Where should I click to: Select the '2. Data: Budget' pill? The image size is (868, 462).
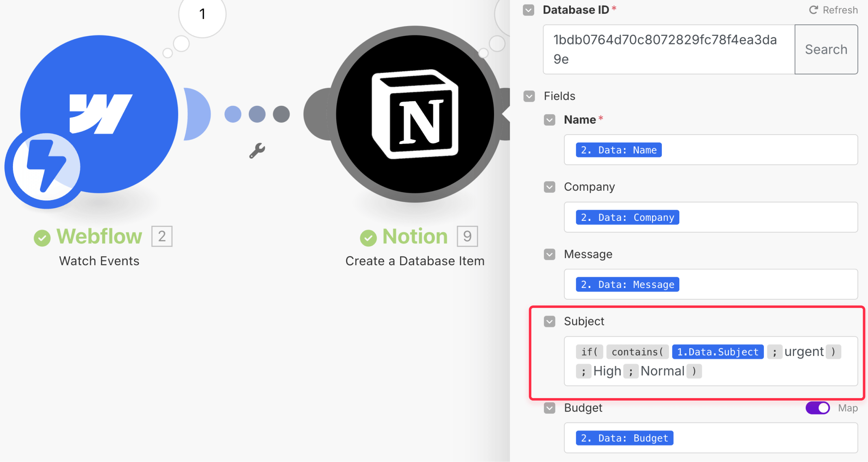tap(624, 438)
